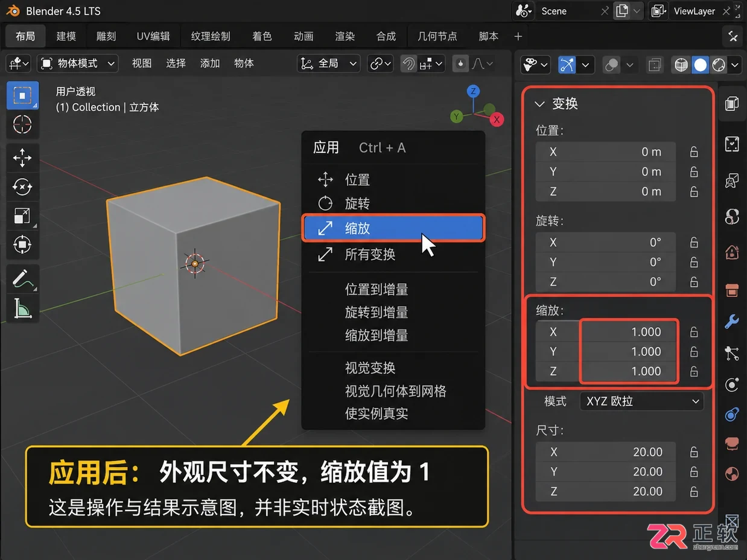Select the Scale tool in left toolbar

[22, 215]
